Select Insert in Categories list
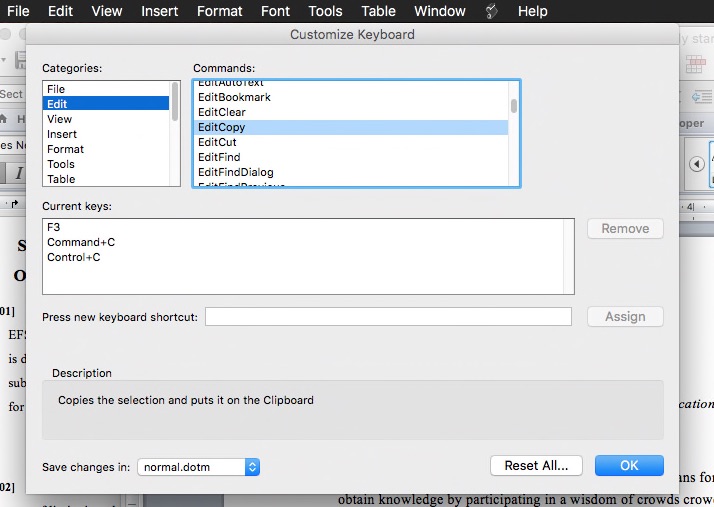 [x=106, y=134]
